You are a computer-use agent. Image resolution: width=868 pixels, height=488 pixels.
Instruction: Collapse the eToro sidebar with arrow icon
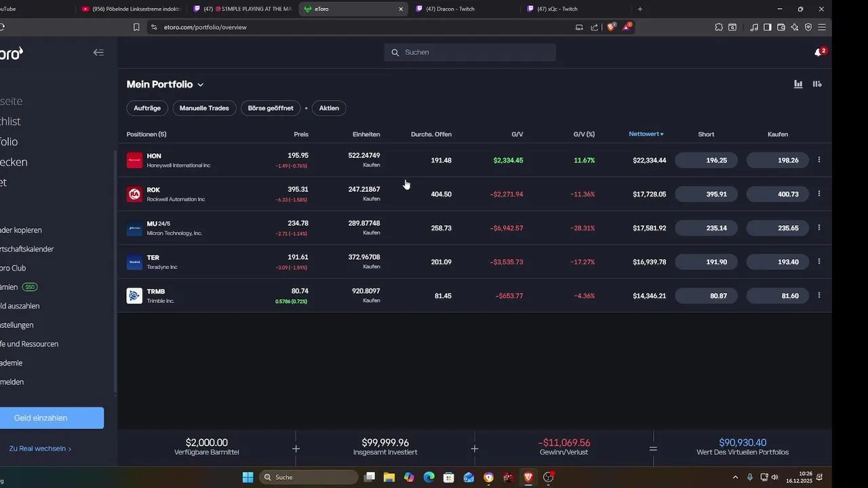98,52
